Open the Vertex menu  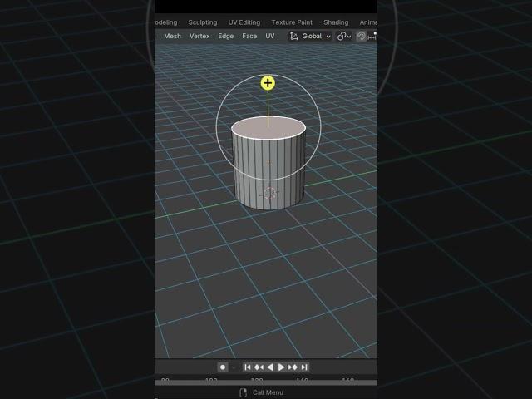point(199,36)
